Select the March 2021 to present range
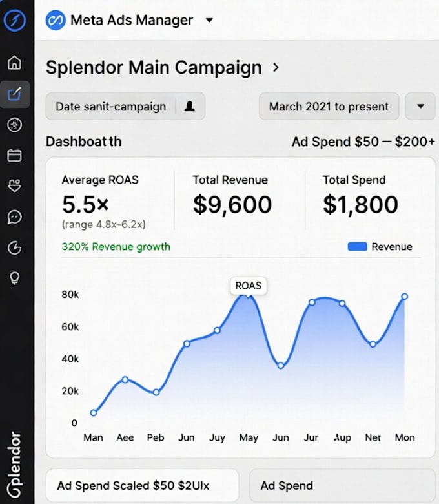Viewport: 439px width, 504px height. pyautogui.click(x=329, y=106)
